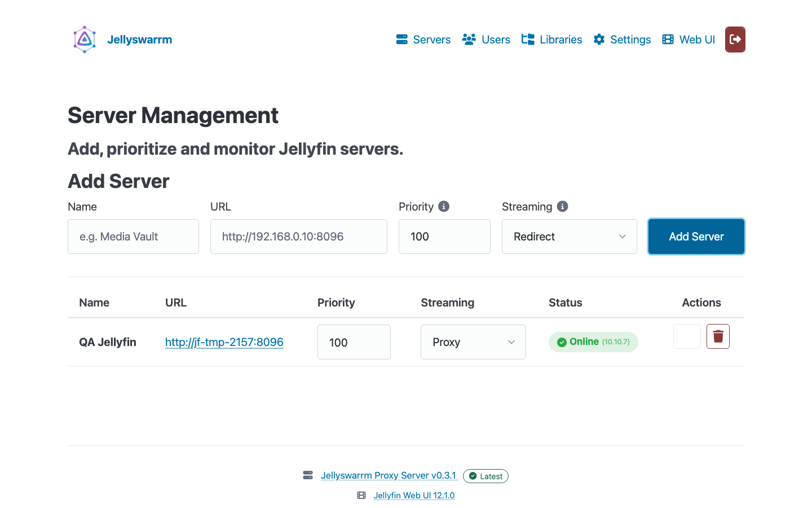Click the Actions column header

701,303
